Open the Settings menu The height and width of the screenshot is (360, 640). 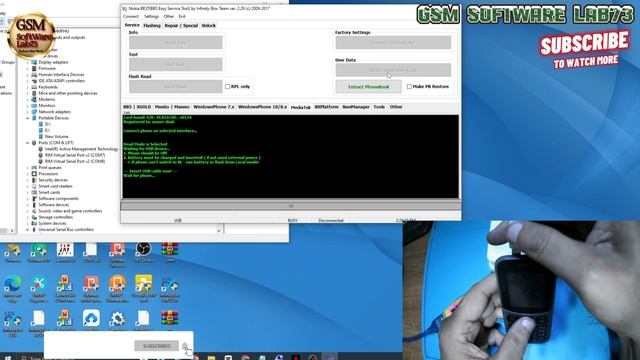pyautogui.click(x=151, y=16)
